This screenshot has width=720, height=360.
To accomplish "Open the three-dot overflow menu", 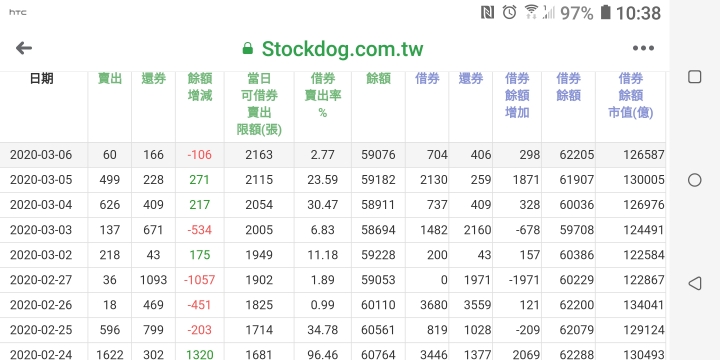I will 643,48.
